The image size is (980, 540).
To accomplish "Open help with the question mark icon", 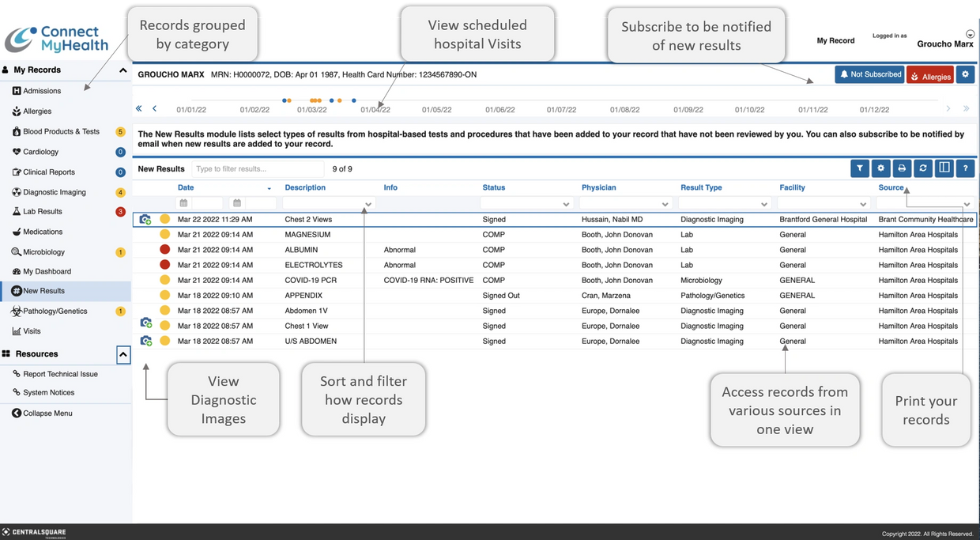I will [964, 168].
